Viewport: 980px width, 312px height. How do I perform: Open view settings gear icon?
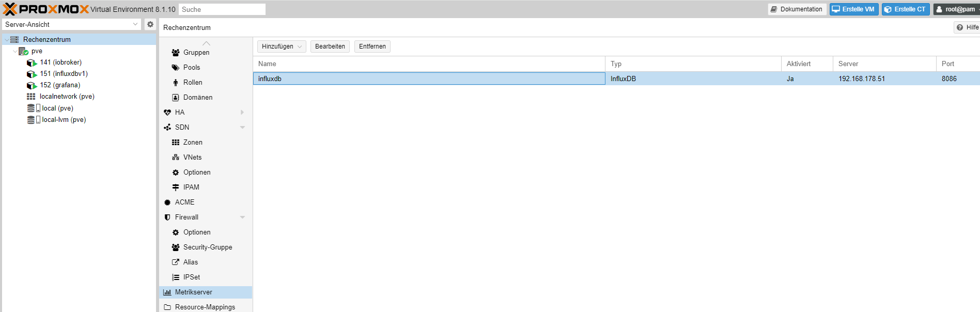click(150, 24)
